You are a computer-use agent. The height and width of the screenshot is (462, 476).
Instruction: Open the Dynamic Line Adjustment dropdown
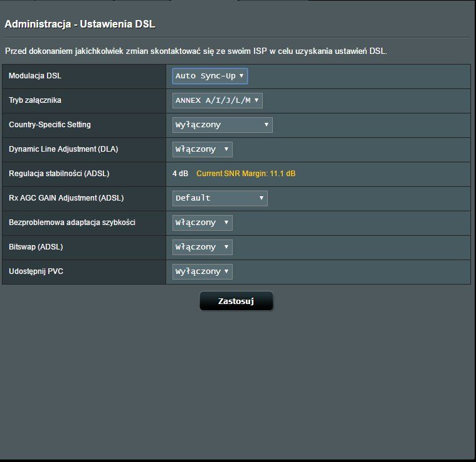(x=202, y=149)
